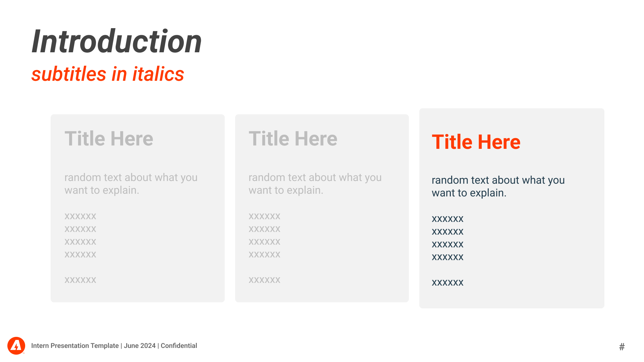Click the first xxxxxx line in the left card
The height and width of the screenshot is (362, 644).
[x=80, y=216]
